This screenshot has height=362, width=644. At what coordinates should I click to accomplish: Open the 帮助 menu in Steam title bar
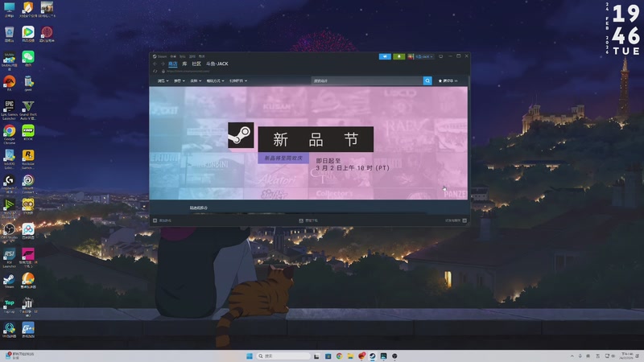point(202,56)
